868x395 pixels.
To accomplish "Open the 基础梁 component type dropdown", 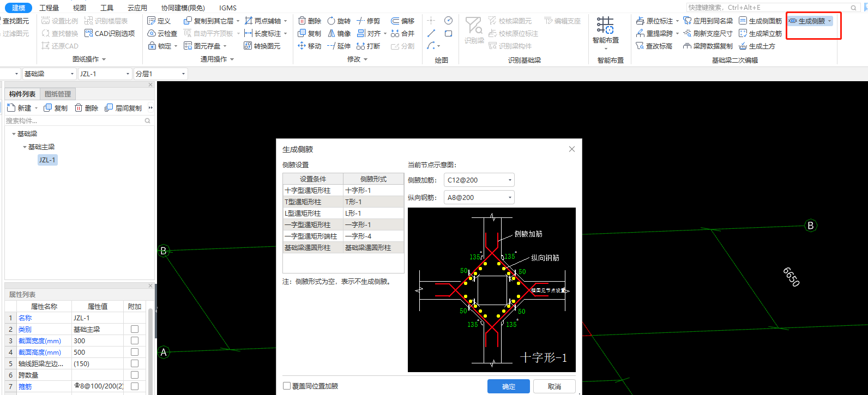I will (x=49, y=74).
